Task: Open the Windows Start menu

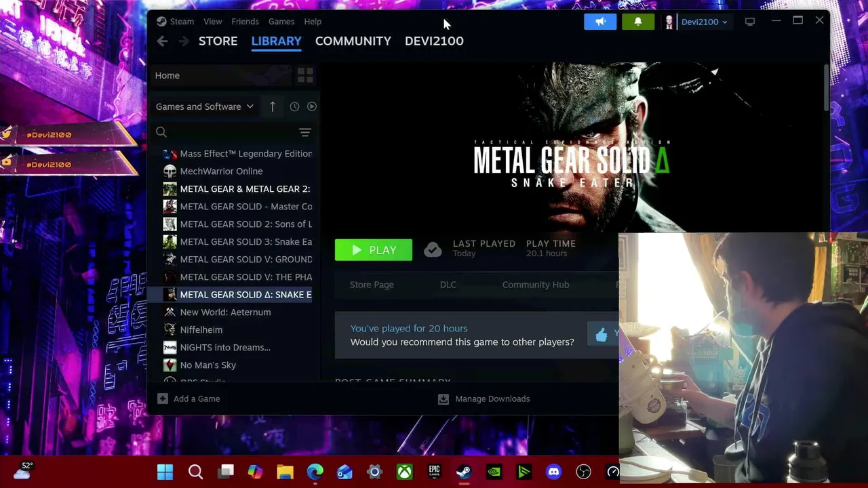Action: (x=165, y=472)
